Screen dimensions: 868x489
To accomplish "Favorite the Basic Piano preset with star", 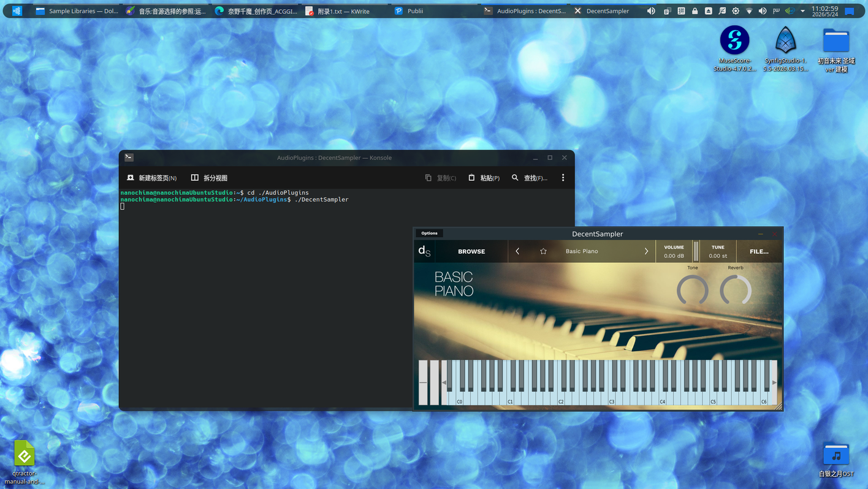I will click(x=543, y=251).
